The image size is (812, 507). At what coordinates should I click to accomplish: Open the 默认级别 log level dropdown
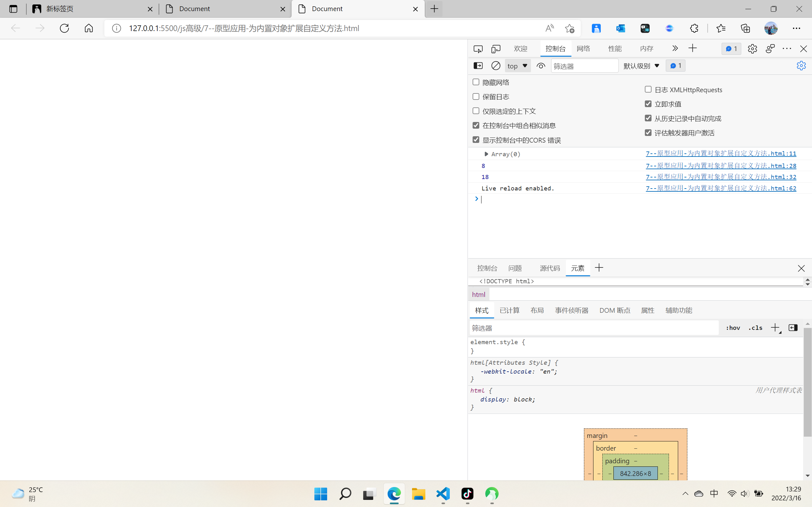[x=641, y=66]
